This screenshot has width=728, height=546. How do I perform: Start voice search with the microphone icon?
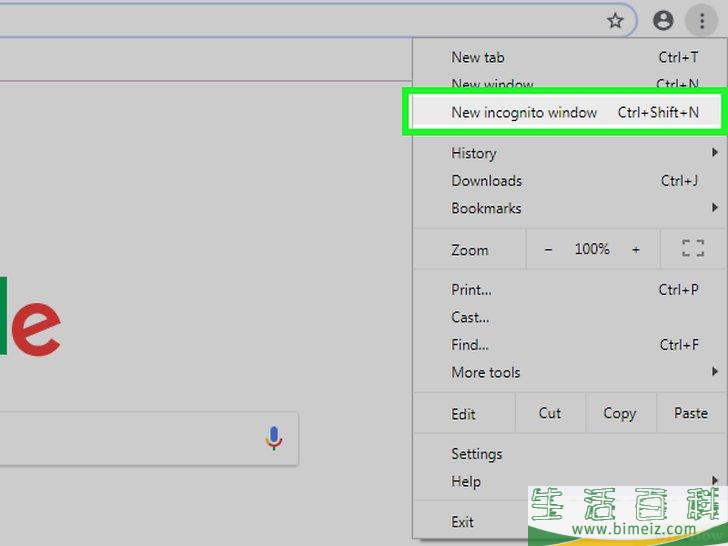pos(274,438)
